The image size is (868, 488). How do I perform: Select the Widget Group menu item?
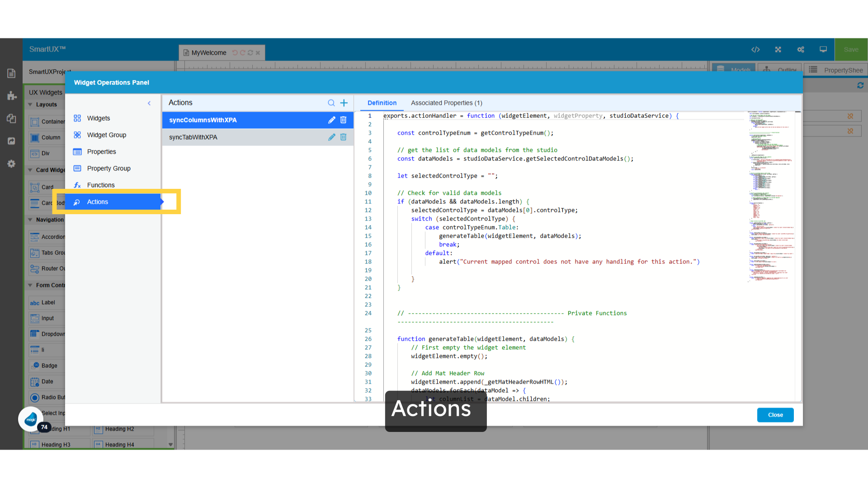106,135
